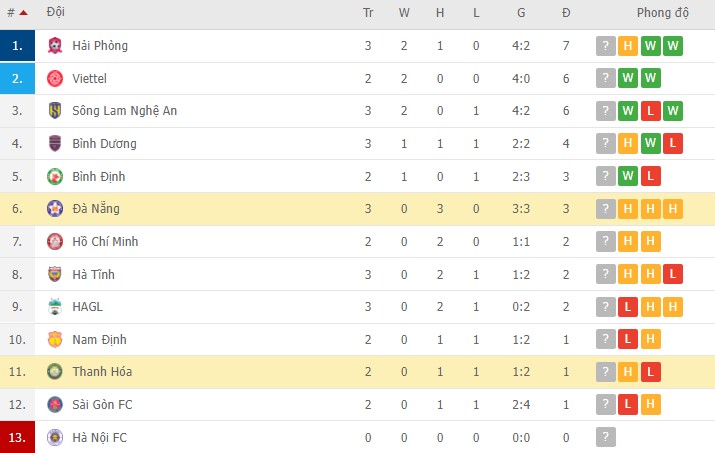Click the Hải Phòng club crest icon
The image size is (715, 453).
click(55, 46)
